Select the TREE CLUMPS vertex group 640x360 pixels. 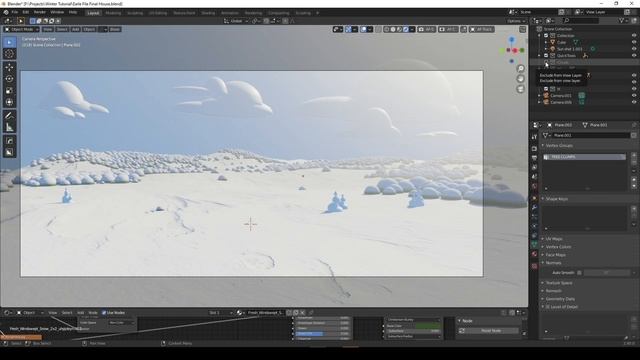[584, 157]
